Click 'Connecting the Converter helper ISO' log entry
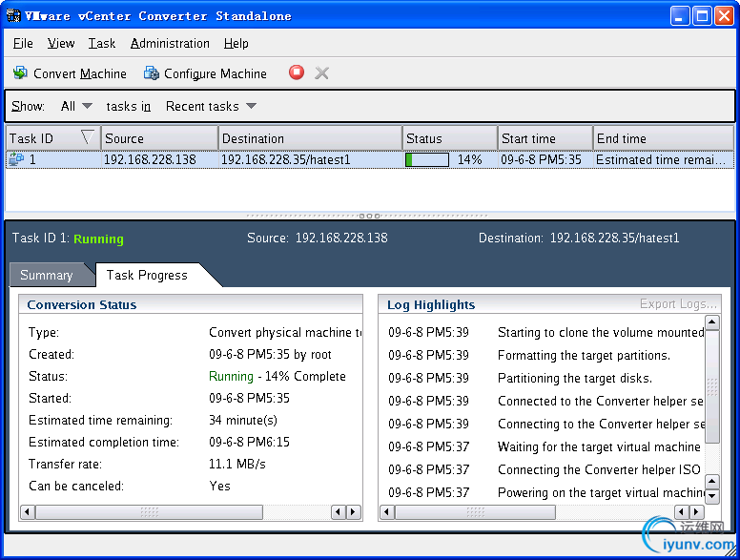Image resolution: width=740 pixels, height=560 pixels. [x=600, y=469]
